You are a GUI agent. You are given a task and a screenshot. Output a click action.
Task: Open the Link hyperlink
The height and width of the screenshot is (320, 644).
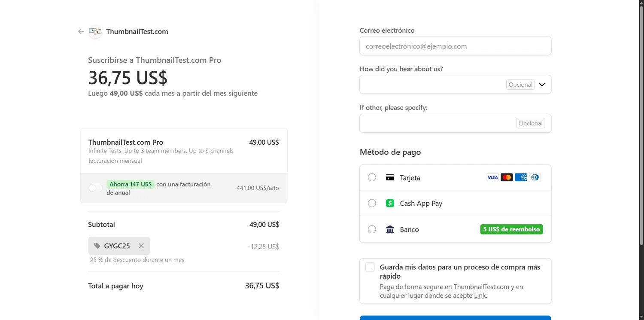[x=480, y=296]
